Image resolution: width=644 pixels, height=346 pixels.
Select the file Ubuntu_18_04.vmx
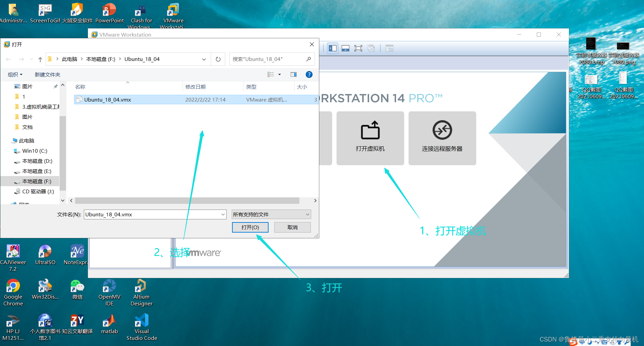[x=196, y=100]
